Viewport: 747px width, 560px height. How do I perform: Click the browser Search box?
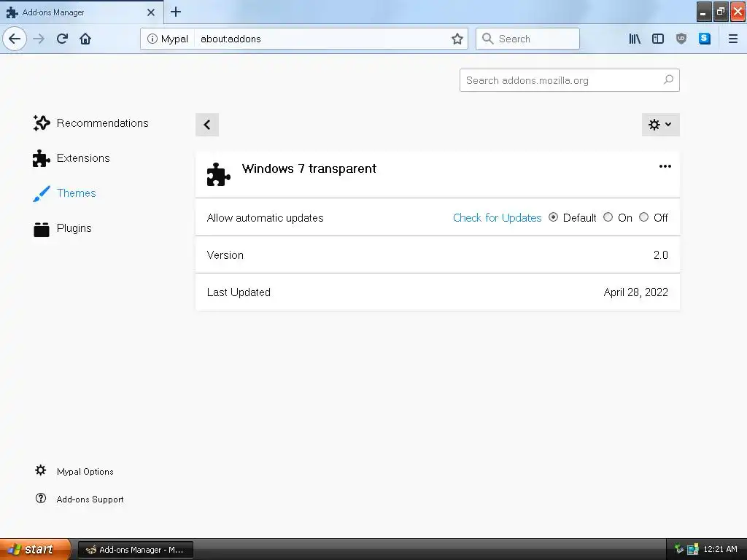[x=528, y=39]
